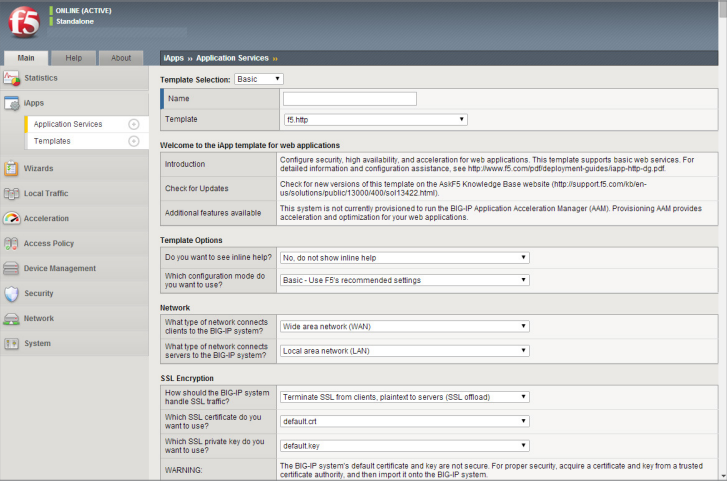Click the iApps sidebar icon

[x=11, y=103]
